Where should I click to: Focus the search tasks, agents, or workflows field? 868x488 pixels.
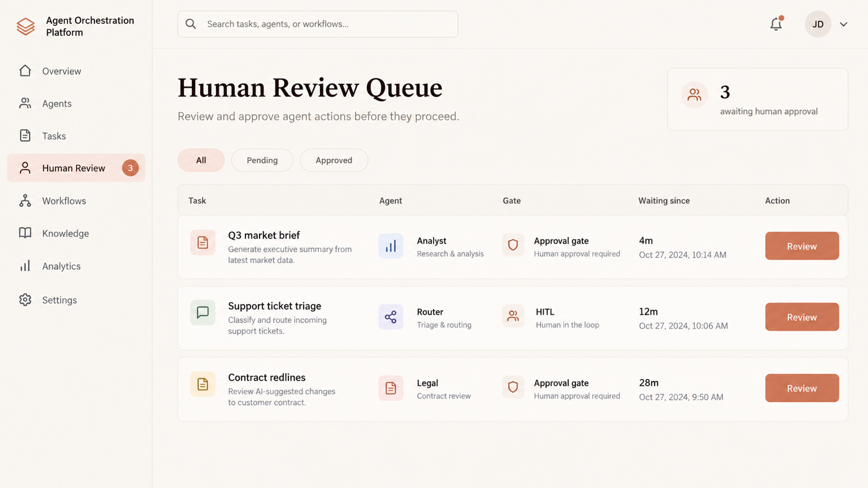click(x=318, y=24)
